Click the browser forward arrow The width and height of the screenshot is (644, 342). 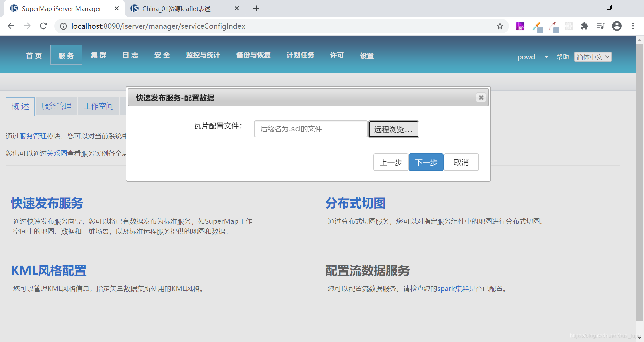27,26
